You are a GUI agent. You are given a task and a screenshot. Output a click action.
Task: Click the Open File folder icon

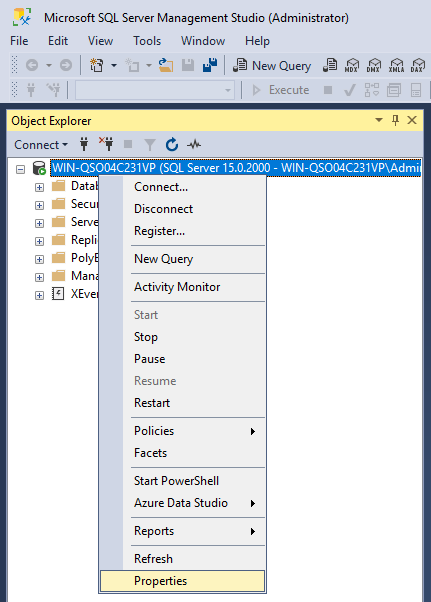tap(166, 66)
